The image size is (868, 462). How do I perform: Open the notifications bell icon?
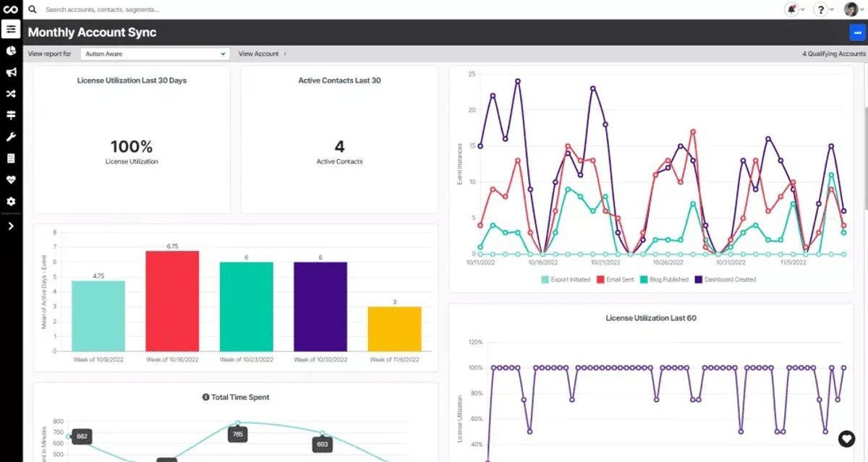792,9
